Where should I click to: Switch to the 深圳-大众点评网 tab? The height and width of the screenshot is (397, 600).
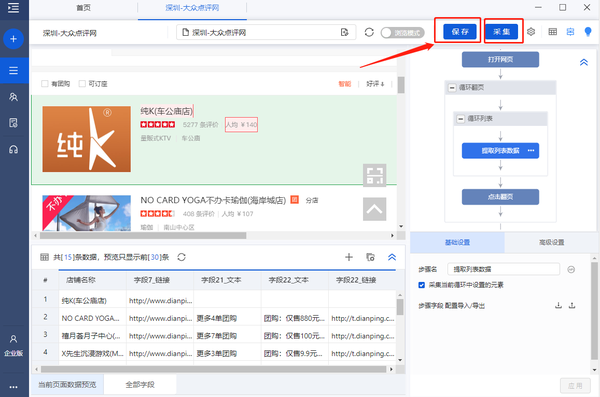[x=192, y=8]
